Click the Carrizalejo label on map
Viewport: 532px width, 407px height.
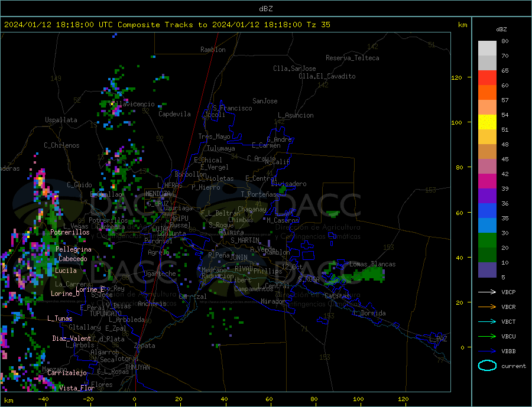[x=67, y=373]
